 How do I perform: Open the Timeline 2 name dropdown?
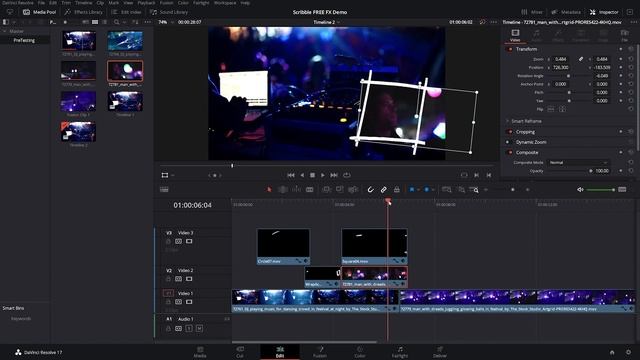[327, 22]
